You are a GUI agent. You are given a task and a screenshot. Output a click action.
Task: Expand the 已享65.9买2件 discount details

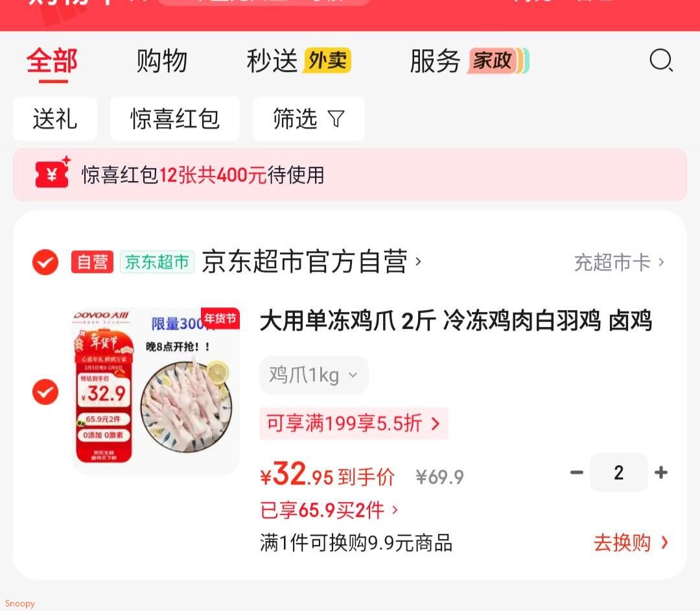point(329,510)
